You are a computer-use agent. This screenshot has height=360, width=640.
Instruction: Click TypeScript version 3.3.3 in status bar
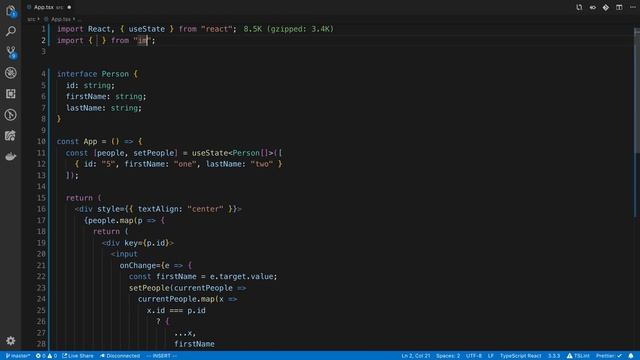click(x=554, y=356)
